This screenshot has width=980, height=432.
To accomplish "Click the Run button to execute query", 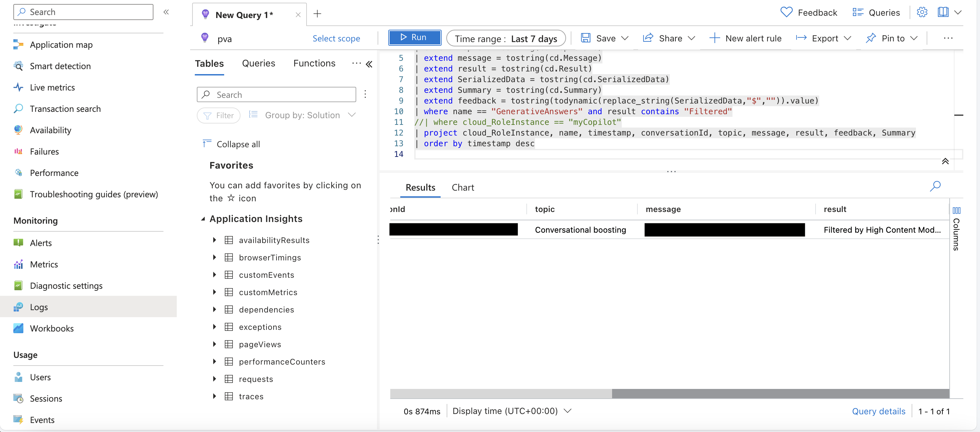I will (x=414, y=37).
